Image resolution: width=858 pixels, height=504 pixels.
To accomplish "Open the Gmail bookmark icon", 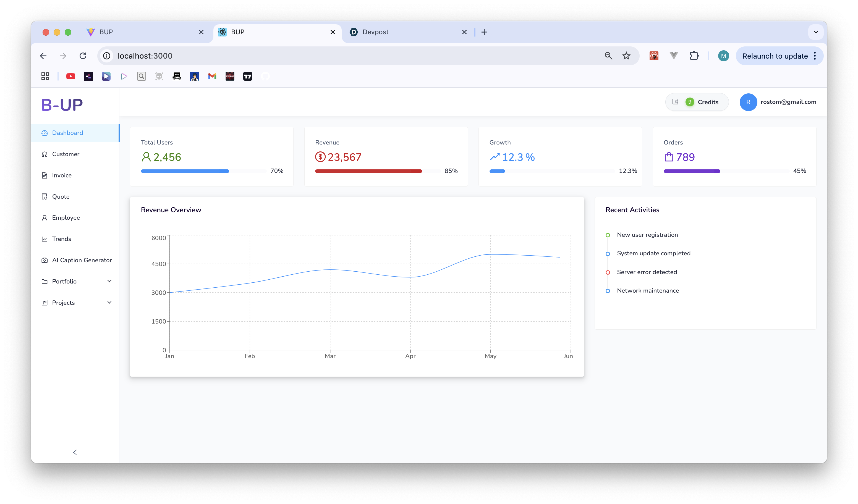I will point(212,76).
